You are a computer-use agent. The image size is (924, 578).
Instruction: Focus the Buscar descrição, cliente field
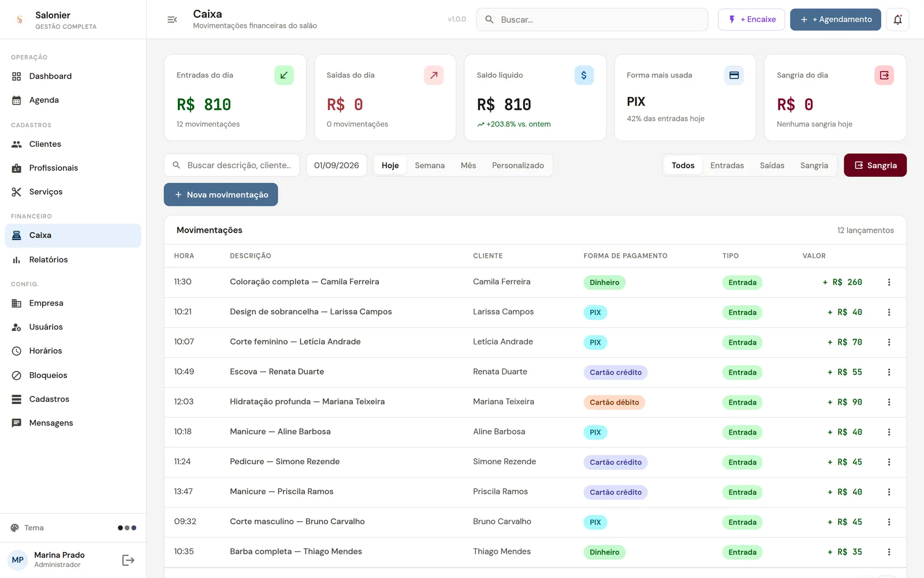[232, 165]
